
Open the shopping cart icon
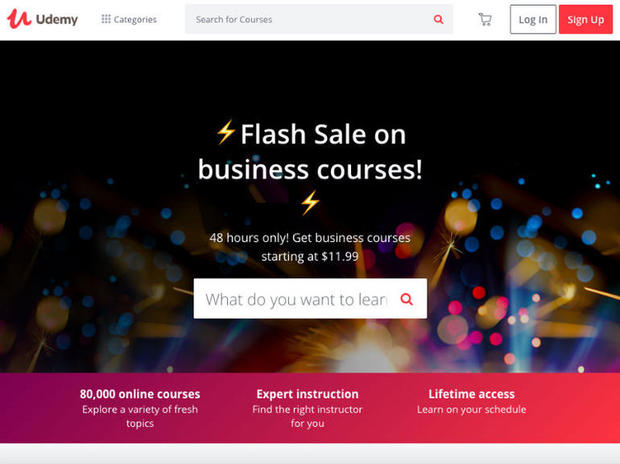tap(485, 19)
